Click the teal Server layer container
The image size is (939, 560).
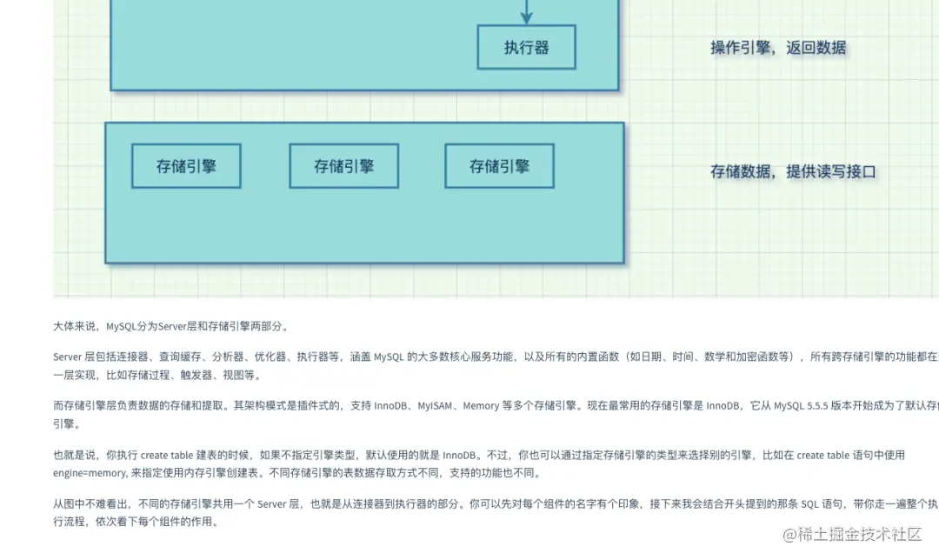pos(261,52)
